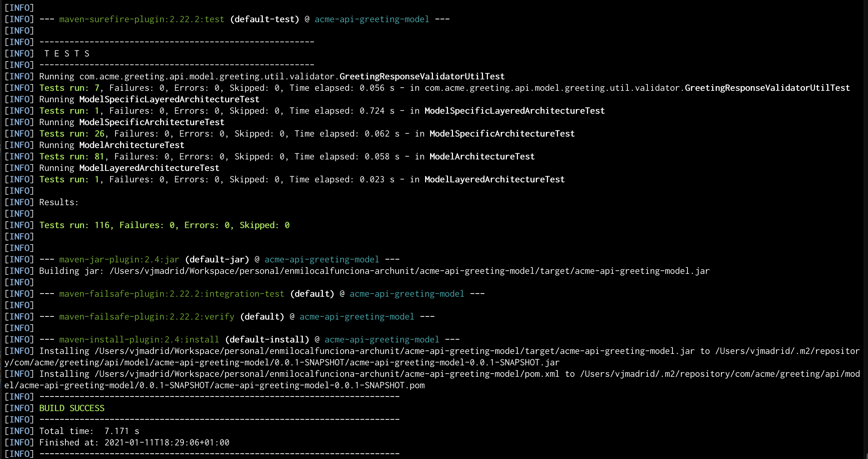Click the BUILD SUCCESS text

72,408
